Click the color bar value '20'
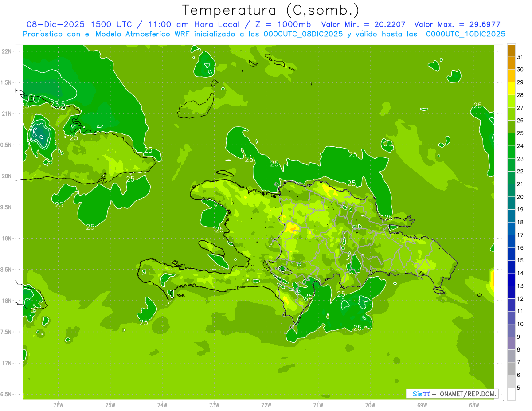 (x=520, y=197)
